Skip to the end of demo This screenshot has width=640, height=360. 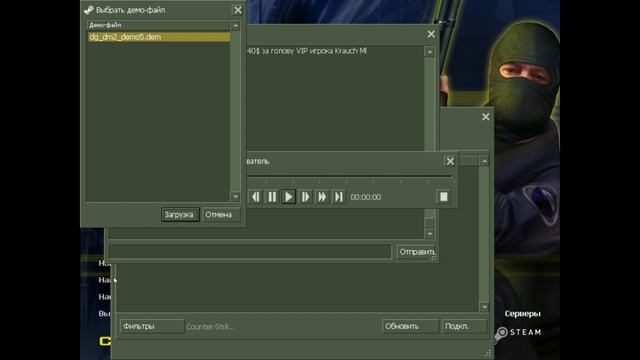[x=339, y=197]
